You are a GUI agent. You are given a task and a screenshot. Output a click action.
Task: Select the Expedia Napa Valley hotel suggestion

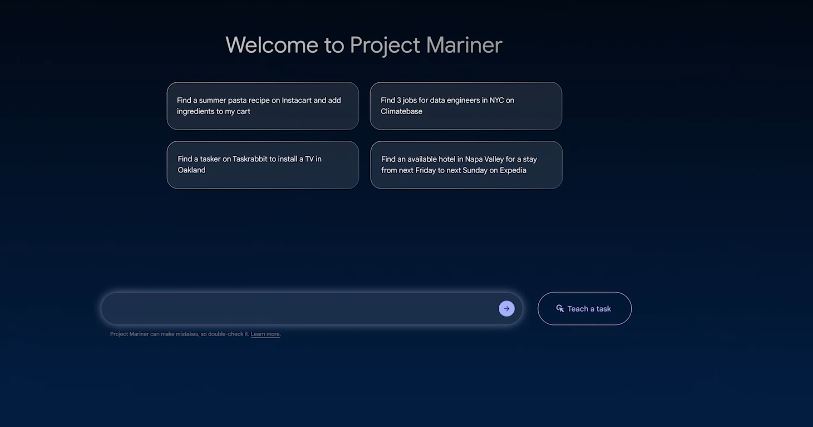coord(465,165)
